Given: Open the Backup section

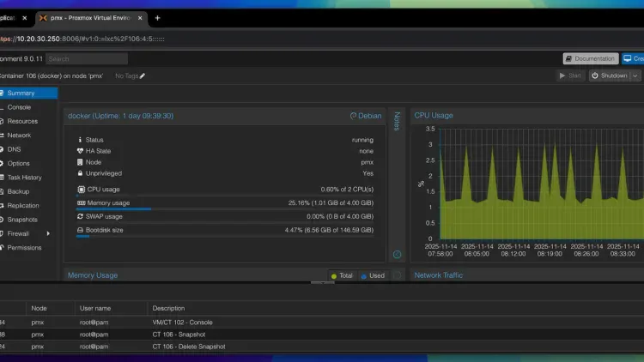Looking at the screenshot, I should (18, 191).
